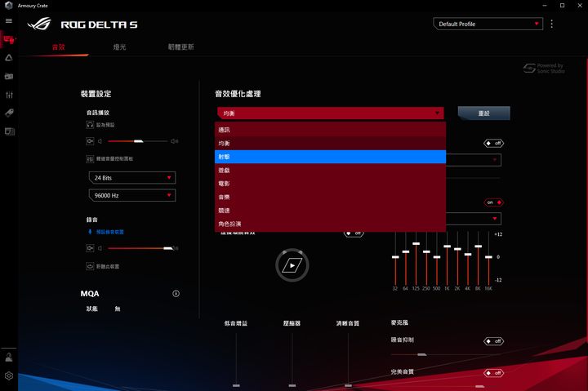Click the blue 預設錄音裝置 link
This screenshot has width=588, height=391.
110,232
